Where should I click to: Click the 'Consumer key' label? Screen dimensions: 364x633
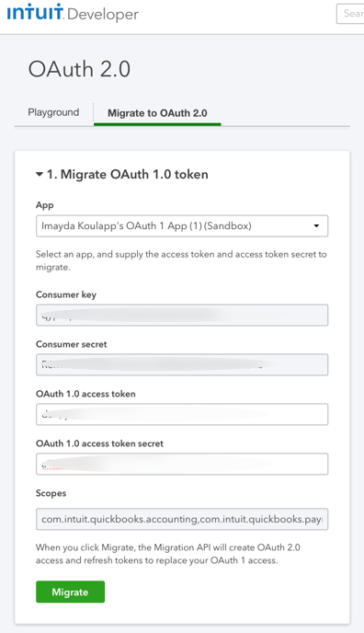[66, 294]
